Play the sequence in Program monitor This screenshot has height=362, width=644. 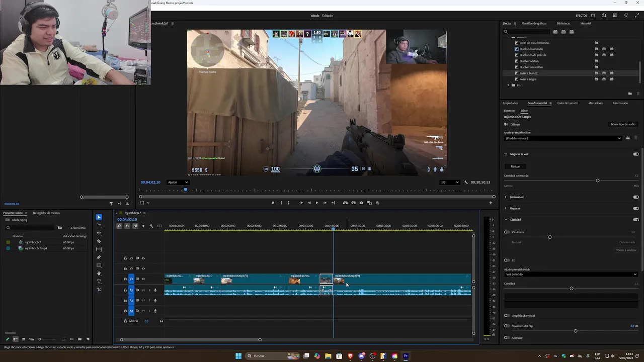coord(317,203)
